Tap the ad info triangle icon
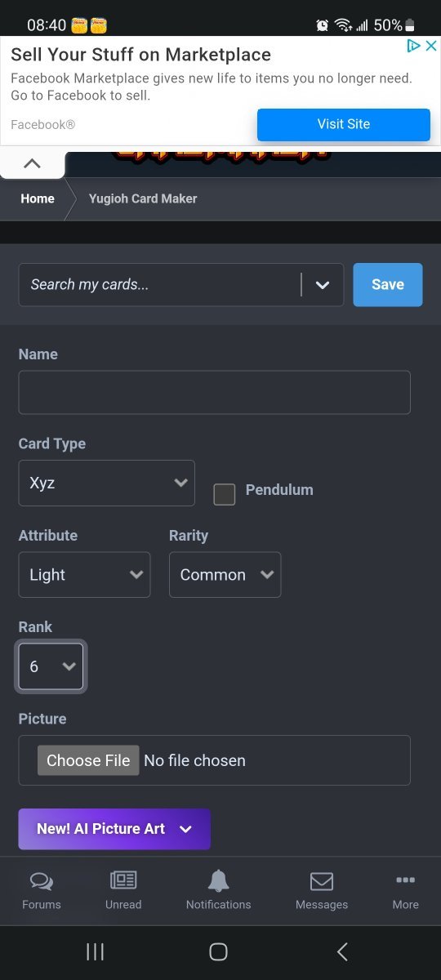 [x=414, y=46]
